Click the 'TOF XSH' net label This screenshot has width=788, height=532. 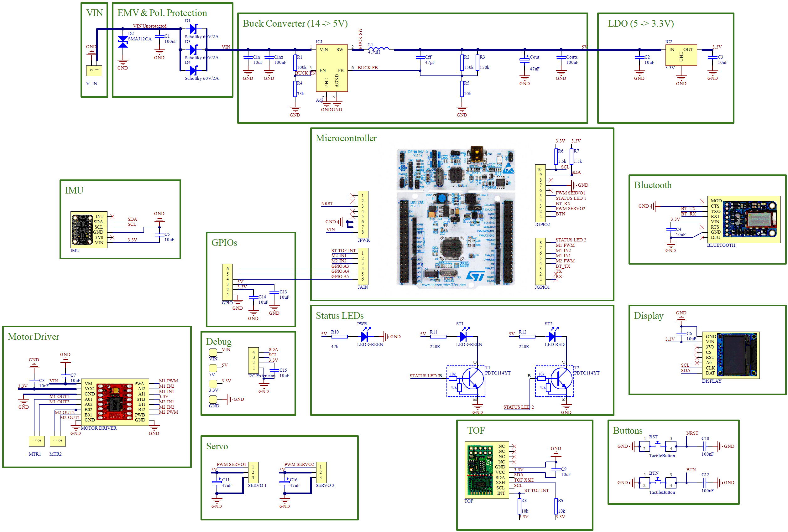524,480
